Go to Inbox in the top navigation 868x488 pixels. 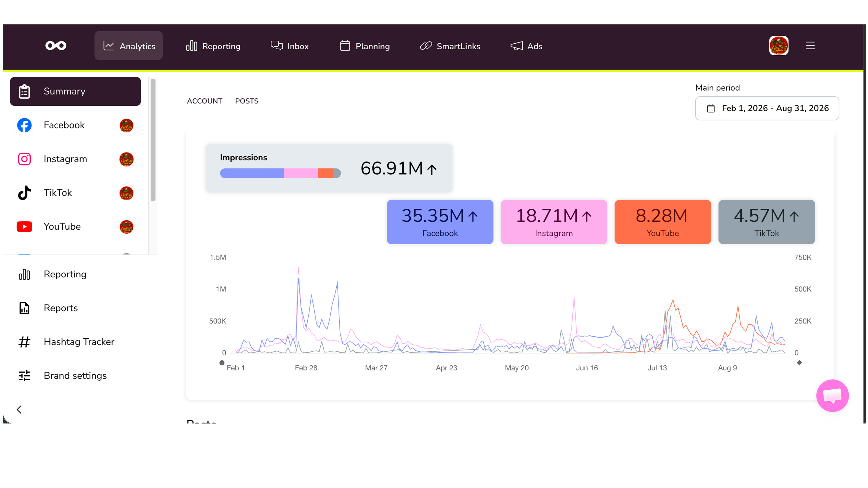pos(289,46)
